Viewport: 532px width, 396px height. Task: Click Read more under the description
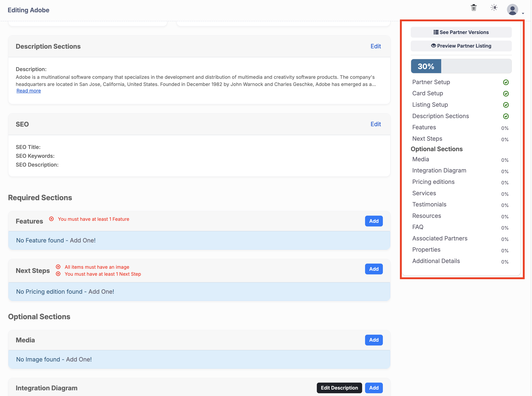pos(28,91)
